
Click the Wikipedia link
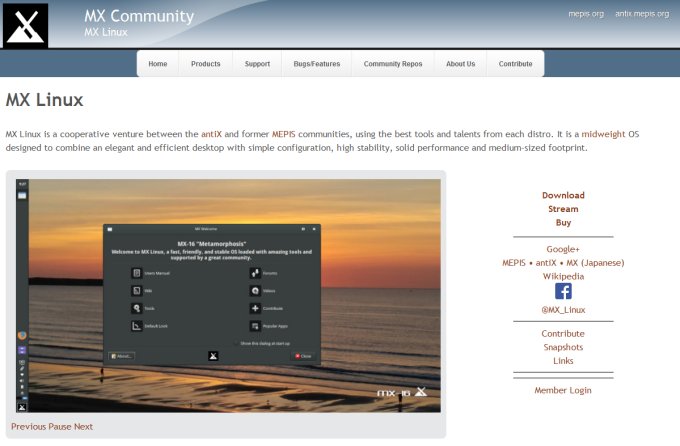[563, 276]
